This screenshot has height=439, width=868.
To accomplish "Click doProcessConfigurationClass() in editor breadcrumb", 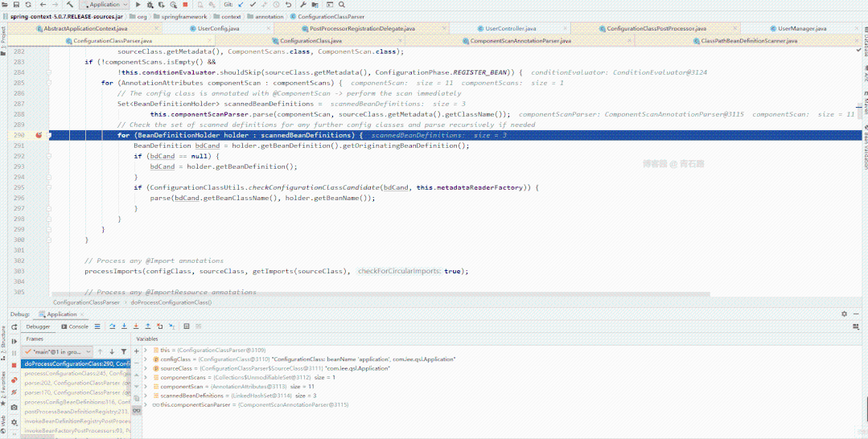I will point(171,303).
